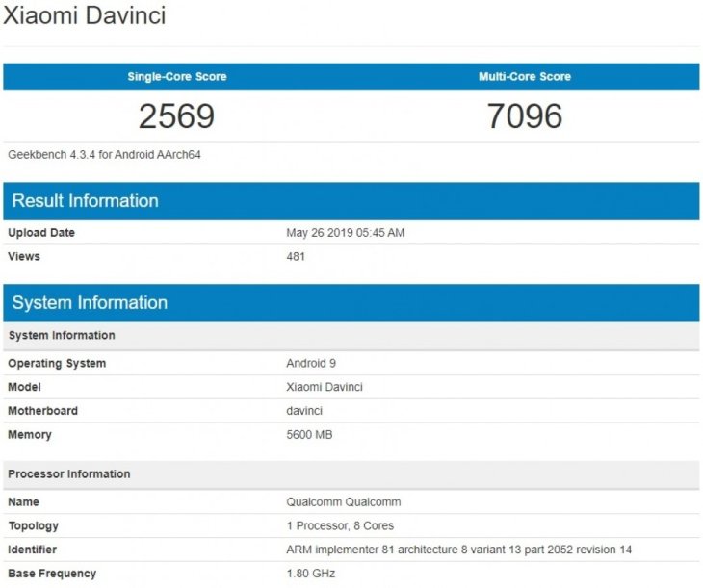Click the blue System Information section header

(x=90, y=303)
